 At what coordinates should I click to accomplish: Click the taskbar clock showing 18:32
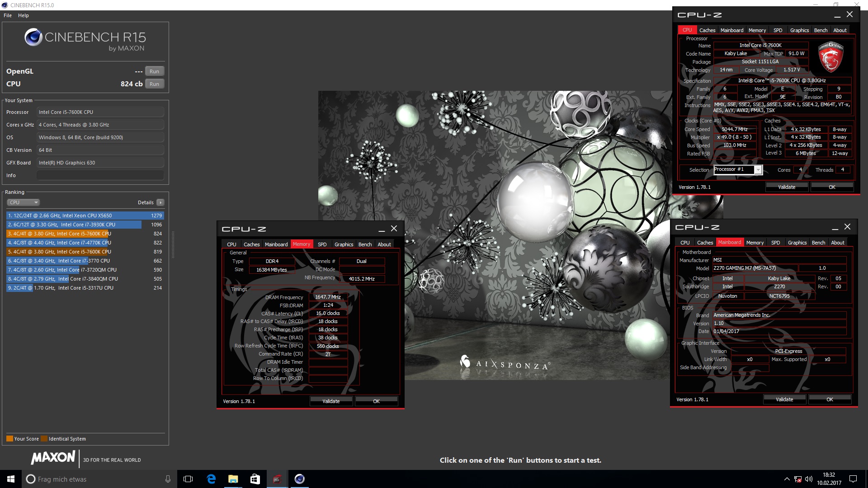(829, 479)
